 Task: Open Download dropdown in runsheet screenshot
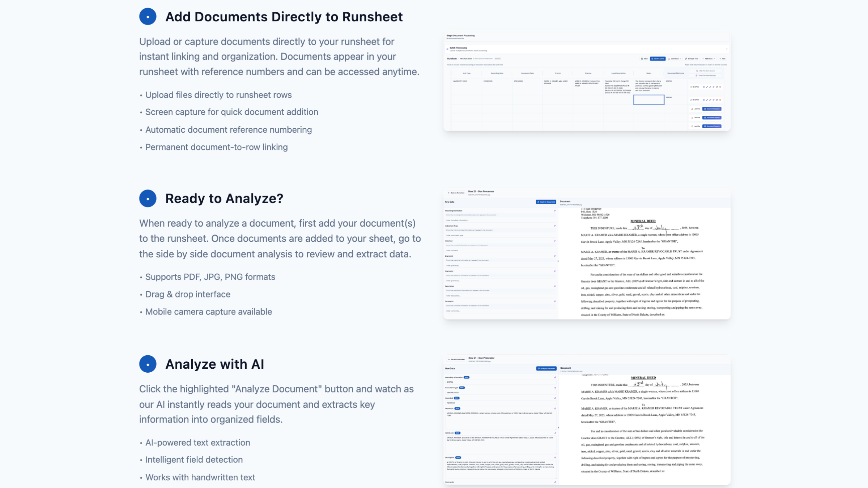(x=675, y=59)
